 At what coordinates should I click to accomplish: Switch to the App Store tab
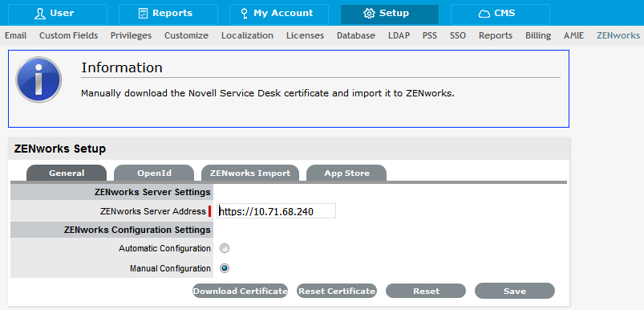pos(346,173)
